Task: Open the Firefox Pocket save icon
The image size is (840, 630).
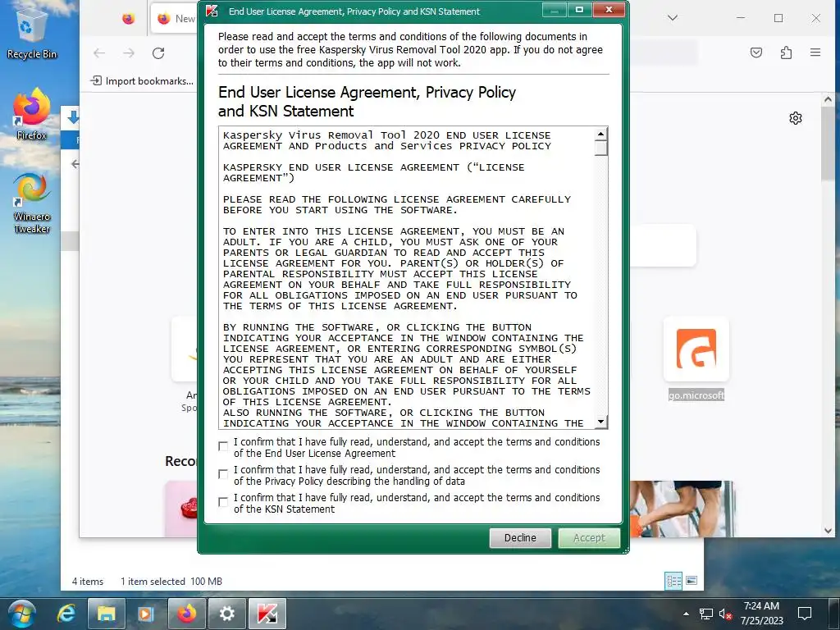Action: pyautogui.click(x=756, y=52)
